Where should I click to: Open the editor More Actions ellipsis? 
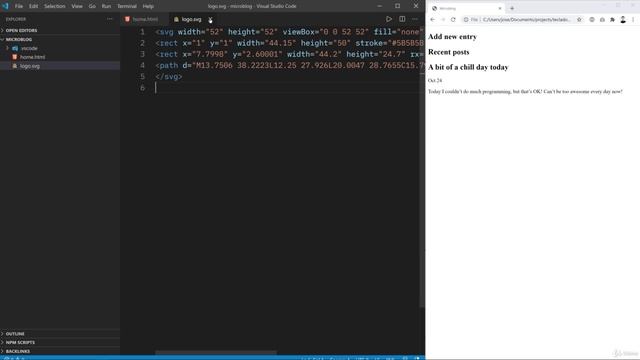tap(415, 19)
